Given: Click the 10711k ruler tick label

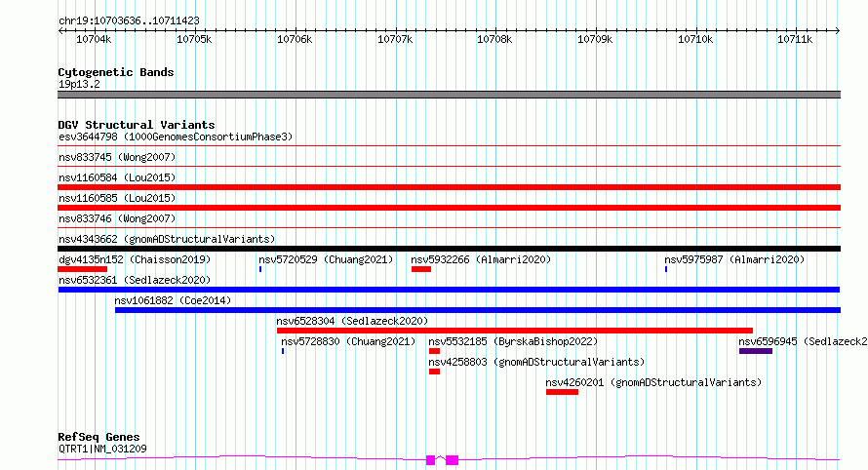Looking at the screenshot, I should [x=795, y=39].
